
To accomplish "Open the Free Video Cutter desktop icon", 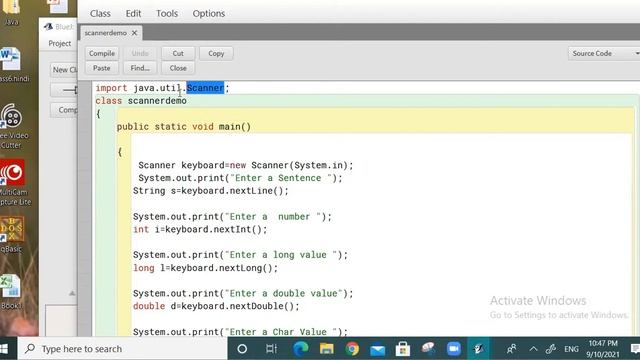I will [x=13, y=127].
